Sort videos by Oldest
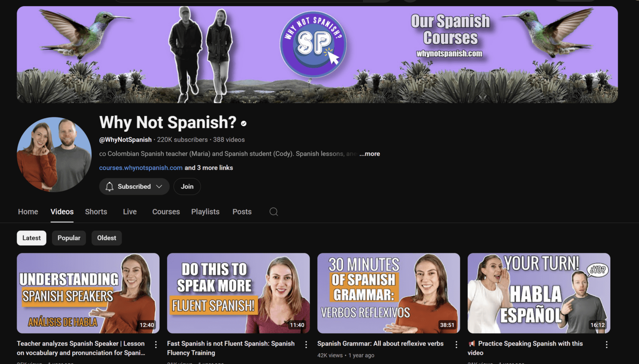This screenshot has height=364, width=639. pos(106,238)
